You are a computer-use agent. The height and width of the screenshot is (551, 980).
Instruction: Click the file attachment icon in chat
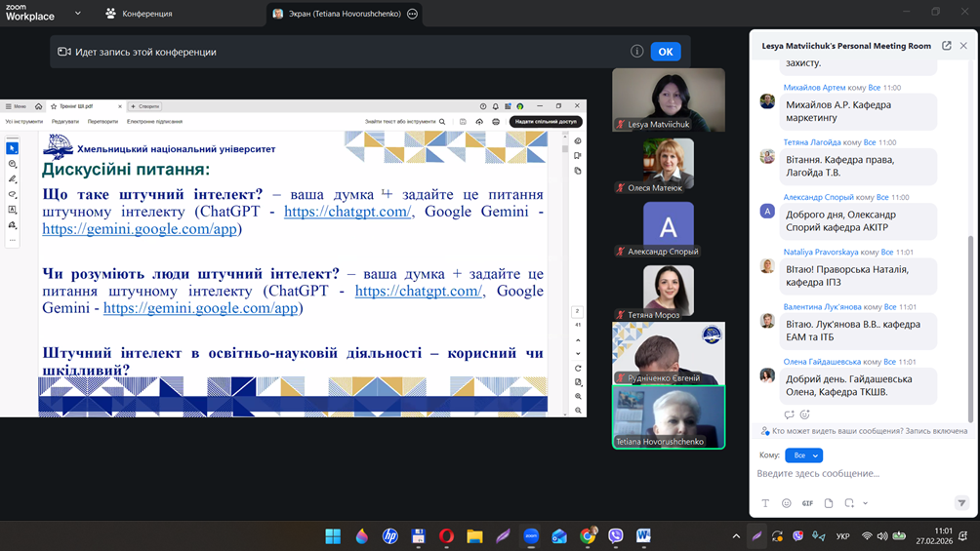pos(829,503)
